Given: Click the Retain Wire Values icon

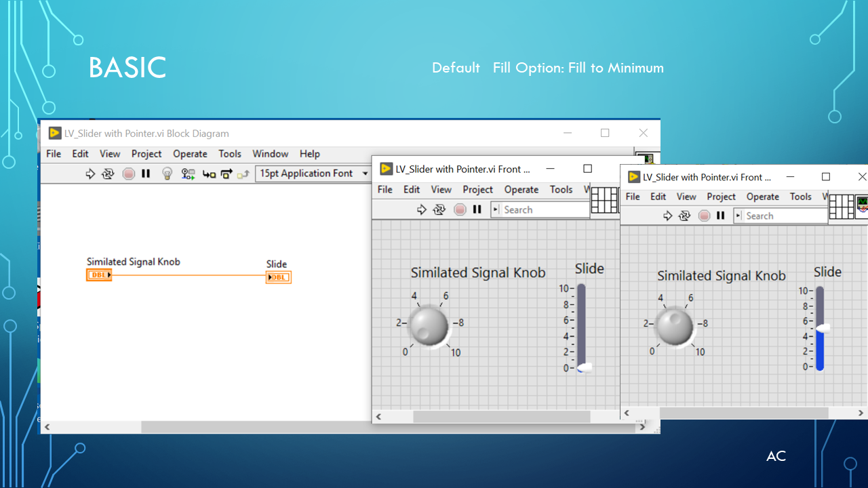Looking at the screenshot, I should click(x=188, y=174).
